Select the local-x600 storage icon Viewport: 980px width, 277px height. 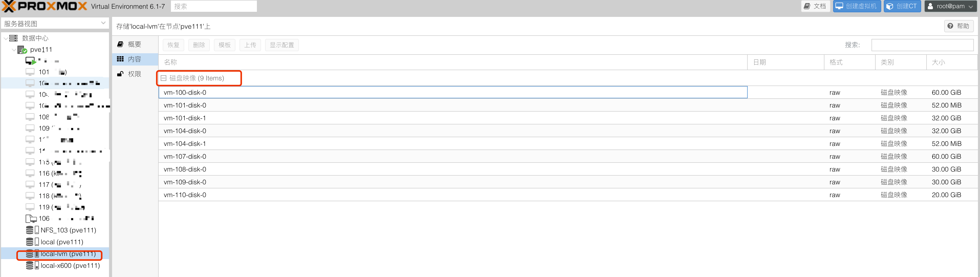pyautogui.click(x=32, y=265)
